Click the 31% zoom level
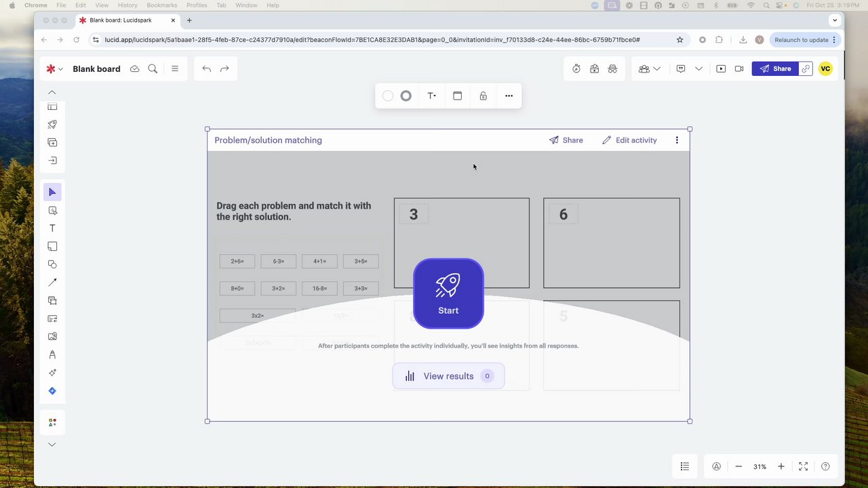Image resolution: width=868 pixels, height=488 pixels. 759,467
